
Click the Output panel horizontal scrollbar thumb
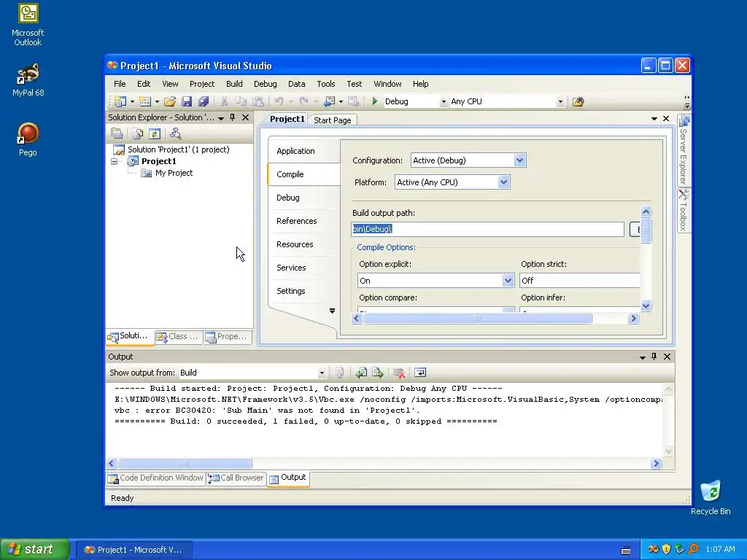185,463
